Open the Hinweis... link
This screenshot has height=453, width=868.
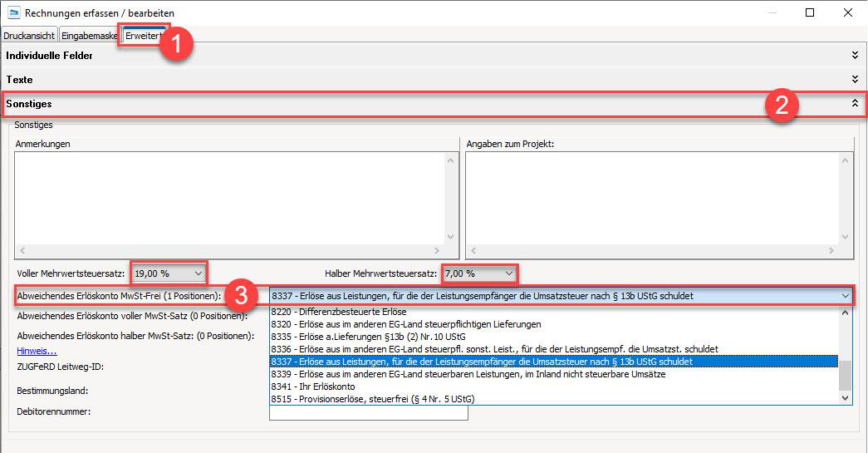click(37, 351)
